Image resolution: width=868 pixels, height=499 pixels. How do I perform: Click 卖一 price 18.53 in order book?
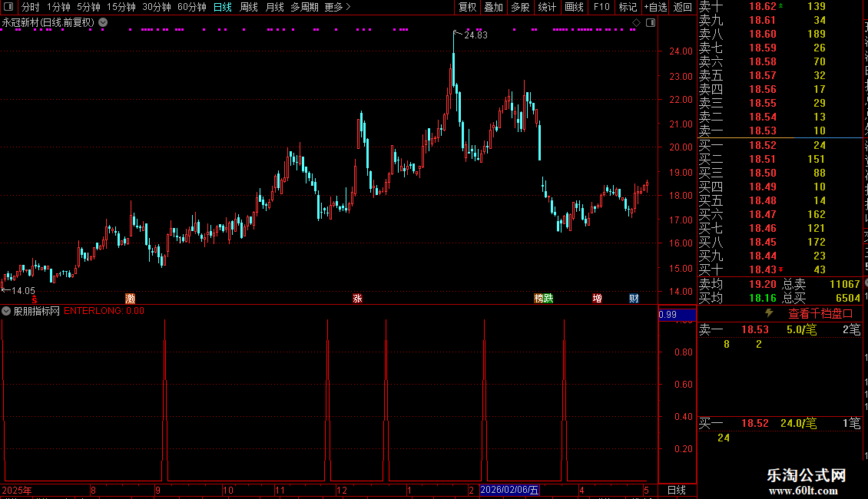[x=763, y=131]
